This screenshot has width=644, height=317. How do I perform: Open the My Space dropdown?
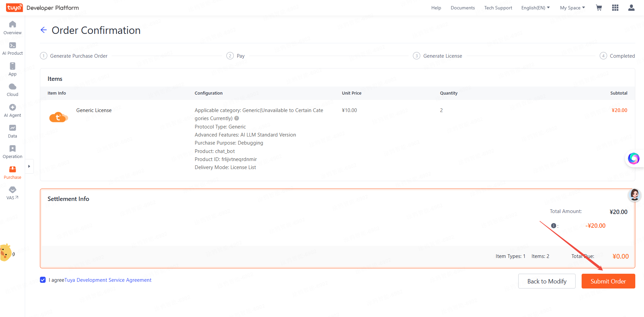573,8
